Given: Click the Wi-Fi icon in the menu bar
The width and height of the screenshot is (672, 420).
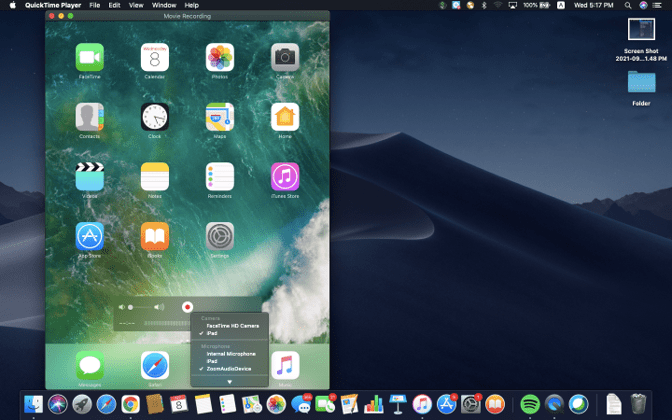Looking at the screenshot, I should tap(498, 5).
